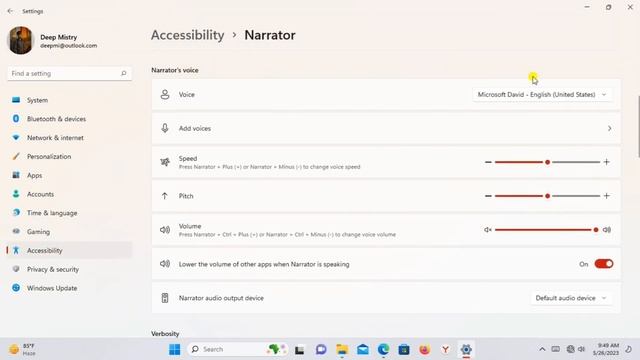Click the Privacy & security shield icon

16,269
